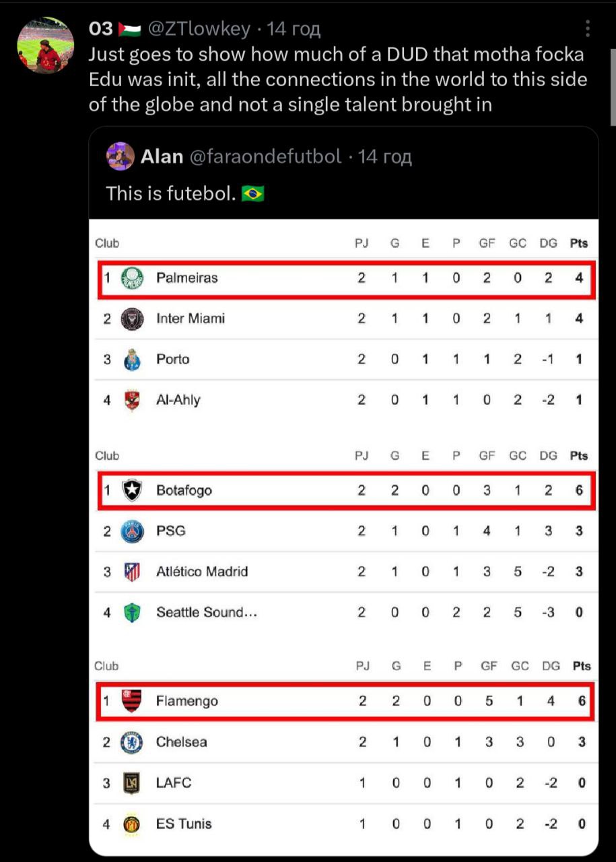616x862 pixels.
Task: Click the Botafogo star shield logo
Action: coord(132,491)
